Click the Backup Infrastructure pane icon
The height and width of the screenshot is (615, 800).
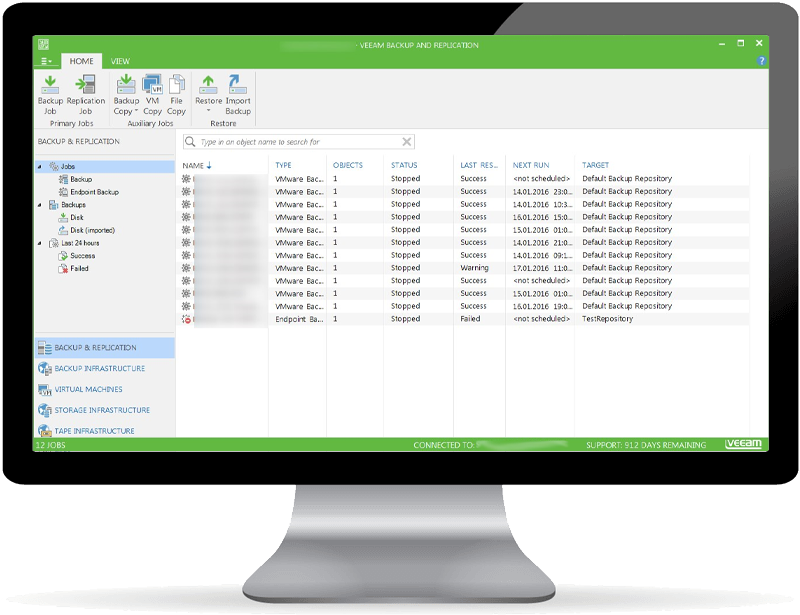pyautogui.click(x=44, y=368)
